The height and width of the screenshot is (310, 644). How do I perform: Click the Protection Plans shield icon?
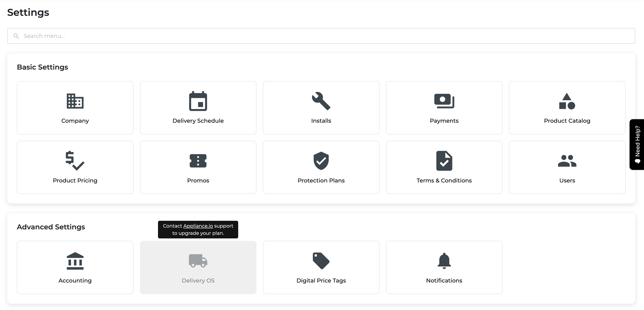tap(321, 161)
